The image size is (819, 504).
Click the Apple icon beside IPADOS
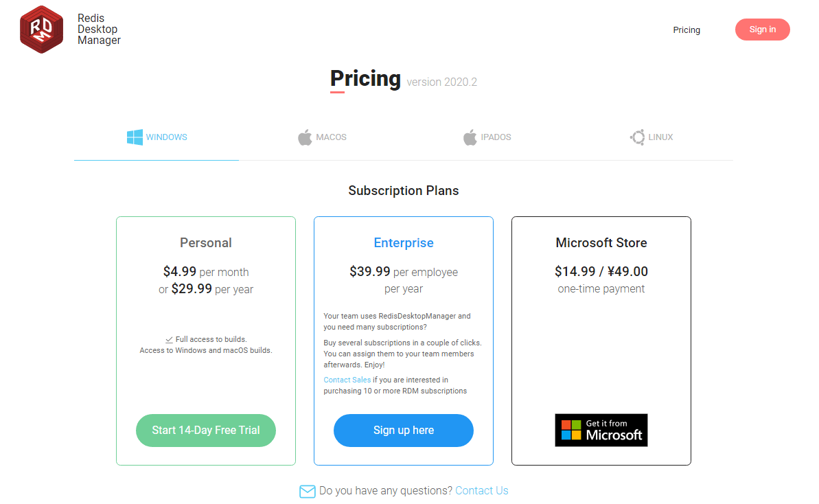(470, 137)
